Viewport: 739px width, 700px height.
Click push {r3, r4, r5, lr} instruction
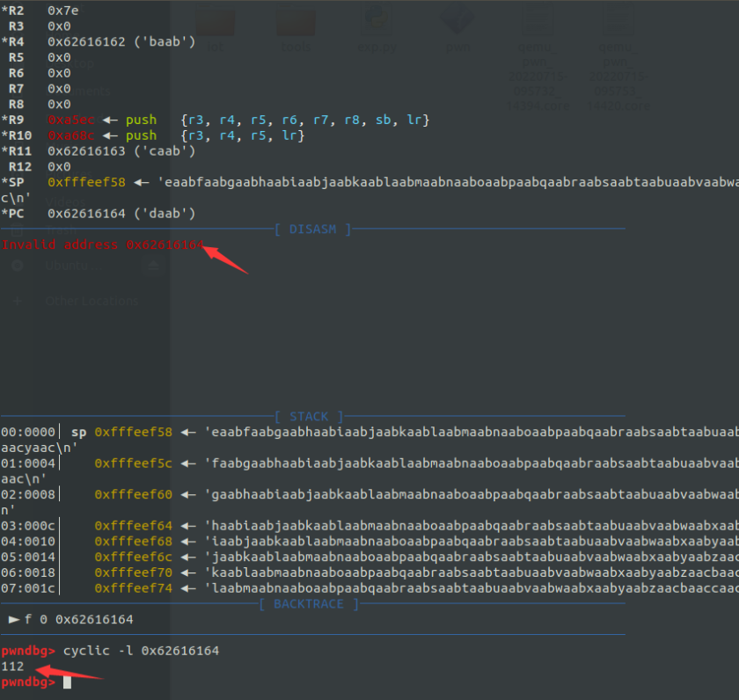[x=215, y=135]
